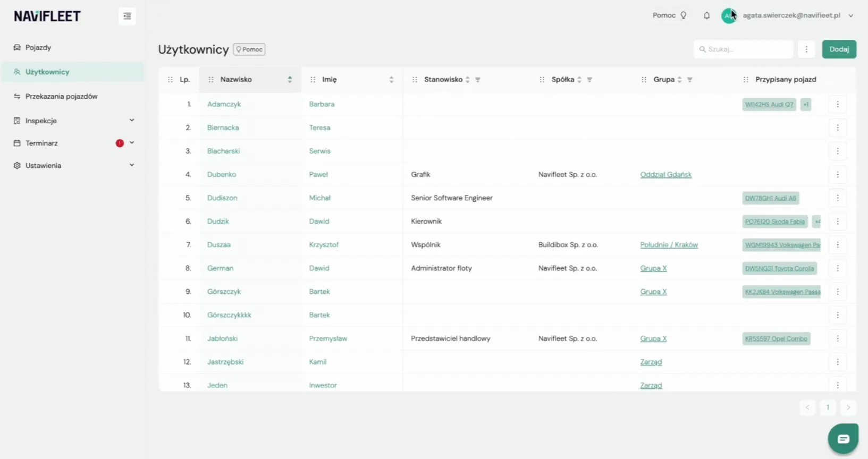
Task: Select Użytkownicy in sidebar
Action: (73, 72)
